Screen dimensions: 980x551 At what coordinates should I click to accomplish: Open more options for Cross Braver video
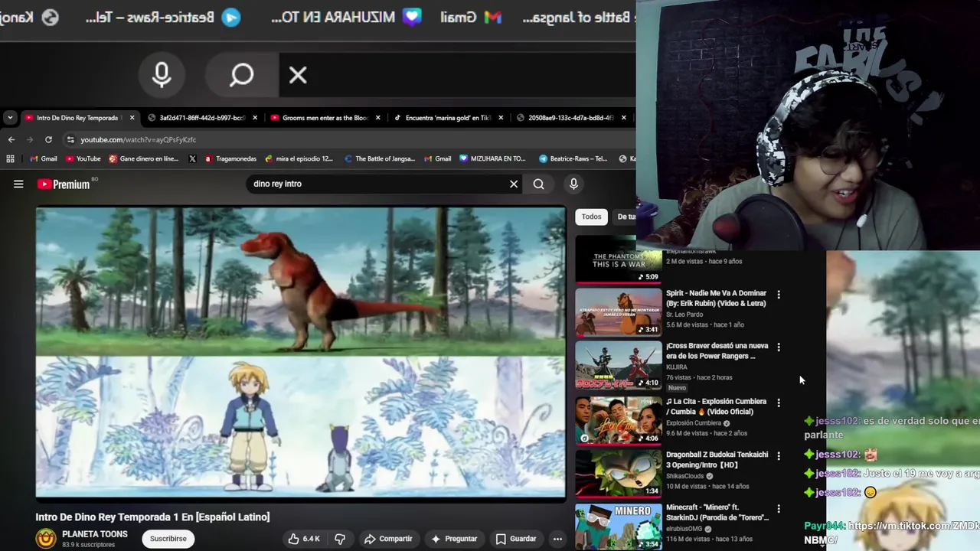pos(779,347)
